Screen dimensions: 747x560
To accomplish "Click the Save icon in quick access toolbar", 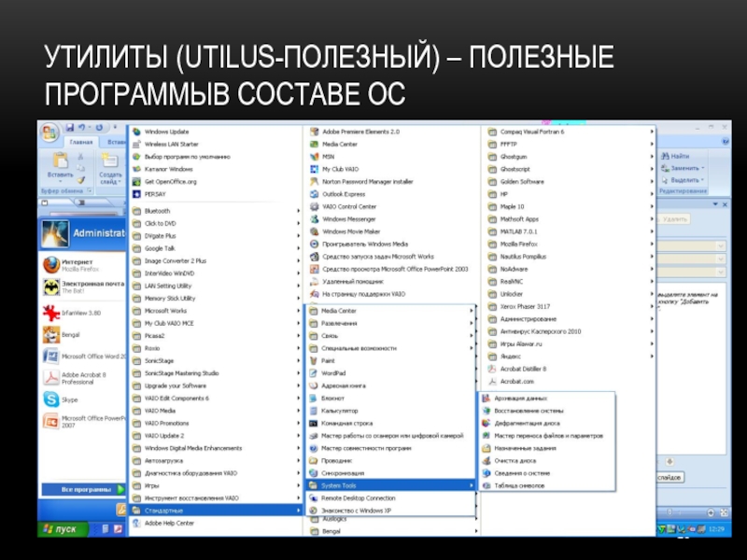I will tap(70, 128).
